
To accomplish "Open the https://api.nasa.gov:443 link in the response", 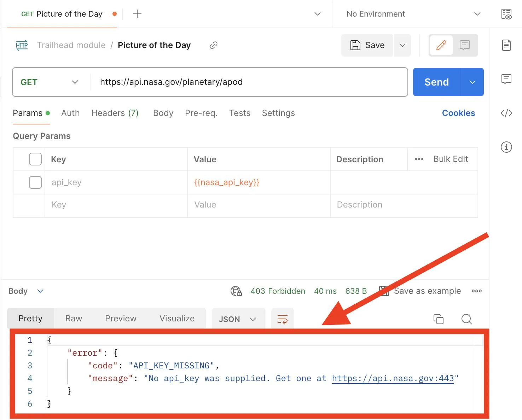I will pyautogui.click(x=393, y=378).
